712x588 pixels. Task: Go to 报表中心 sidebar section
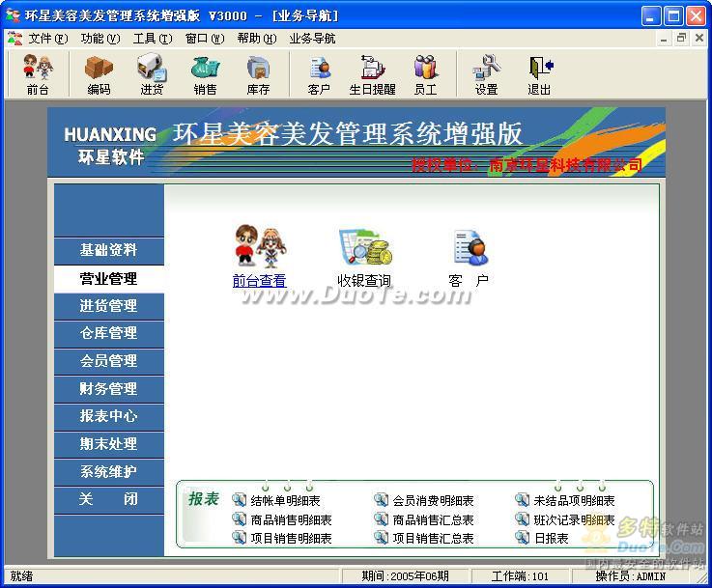109,417
